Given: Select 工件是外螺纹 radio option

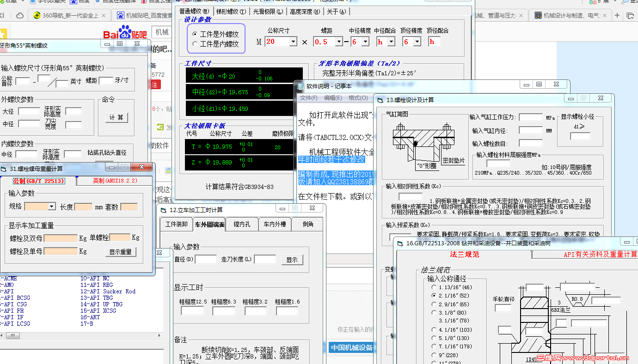Looking at the screenshot, I should [195, 34].
